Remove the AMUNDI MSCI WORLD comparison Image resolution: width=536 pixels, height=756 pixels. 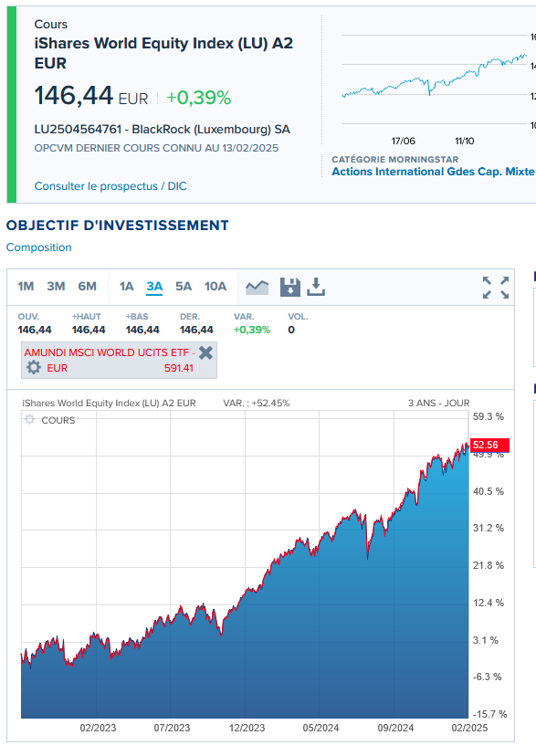coord(205,352)
